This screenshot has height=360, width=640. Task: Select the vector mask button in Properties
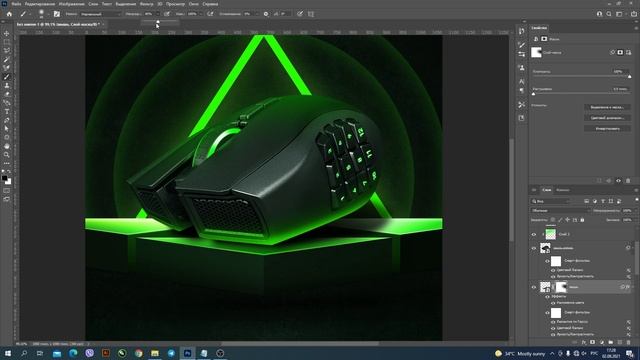tap(629, 52)
